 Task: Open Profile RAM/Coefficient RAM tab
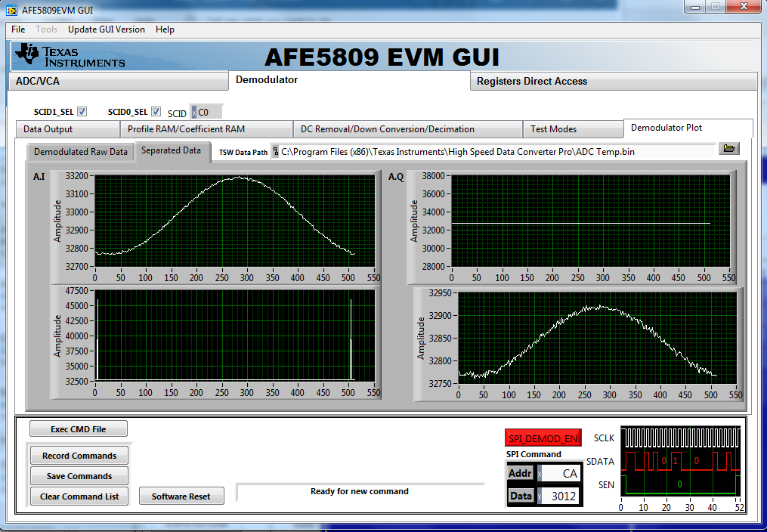coord(206,129)
